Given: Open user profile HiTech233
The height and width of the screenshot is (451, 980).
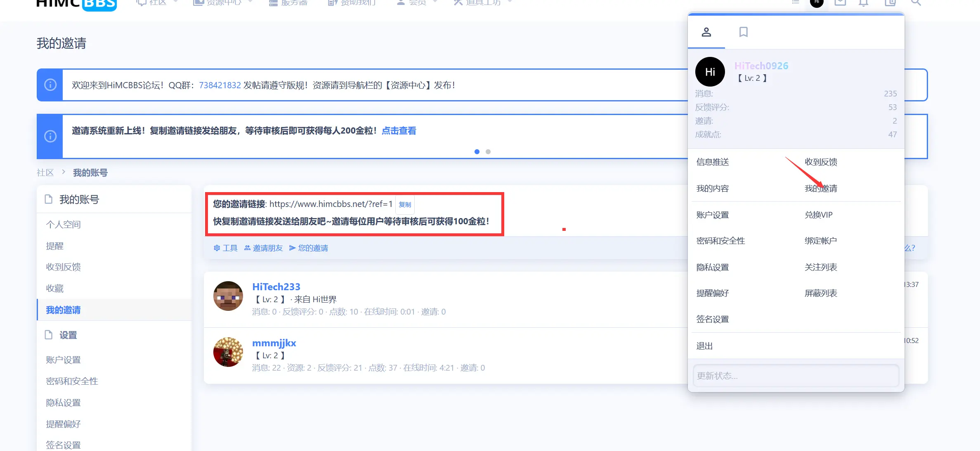Looking at the screenshot, I should (276, 287).
